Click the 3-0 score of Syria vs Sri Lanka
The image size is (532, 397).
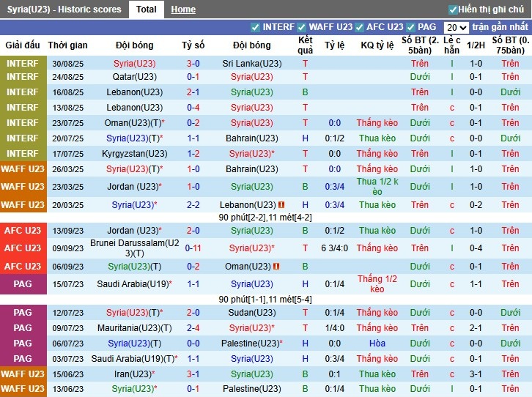pyautogui.click(x=193, y=64)
